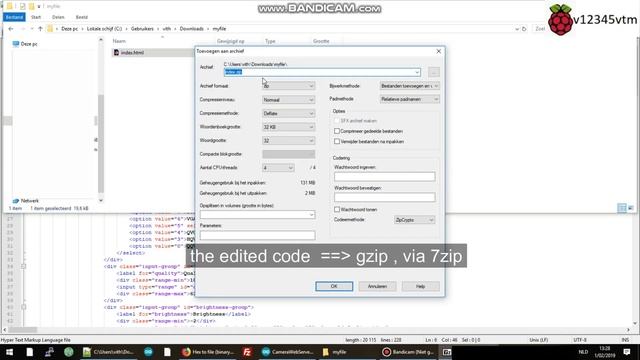This screenshot has width=640, height=360.
Task: Open the Beeld ribbon tab
Action: (82, 17)
